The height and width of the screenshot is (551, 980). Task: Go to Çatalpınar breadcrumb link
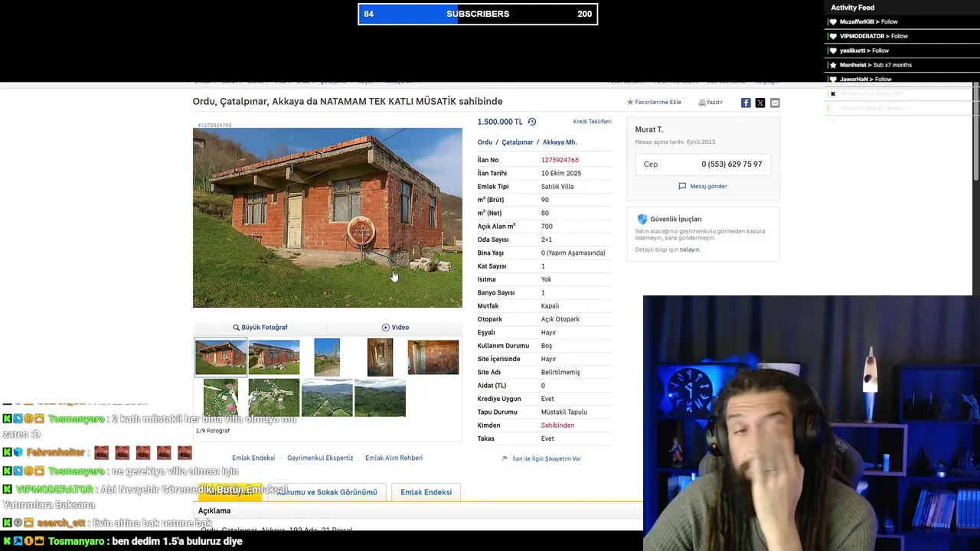coord(518,142)
